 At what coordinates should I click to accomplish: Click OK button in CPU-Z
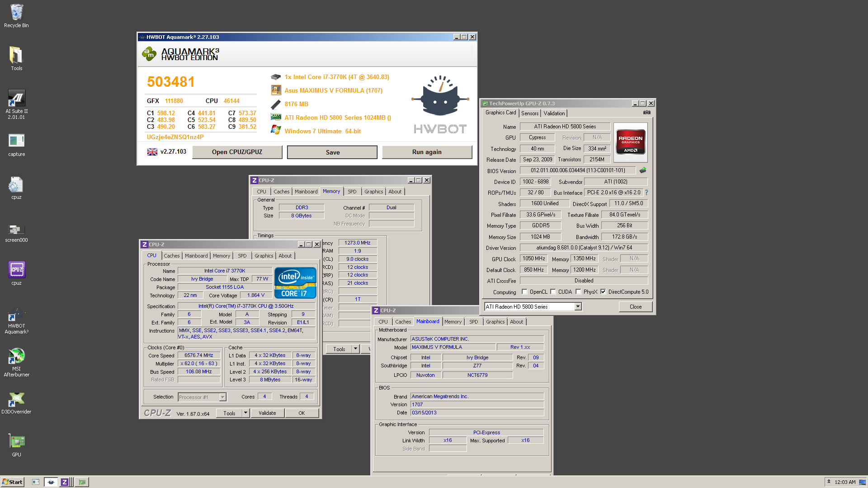[302, 413]
